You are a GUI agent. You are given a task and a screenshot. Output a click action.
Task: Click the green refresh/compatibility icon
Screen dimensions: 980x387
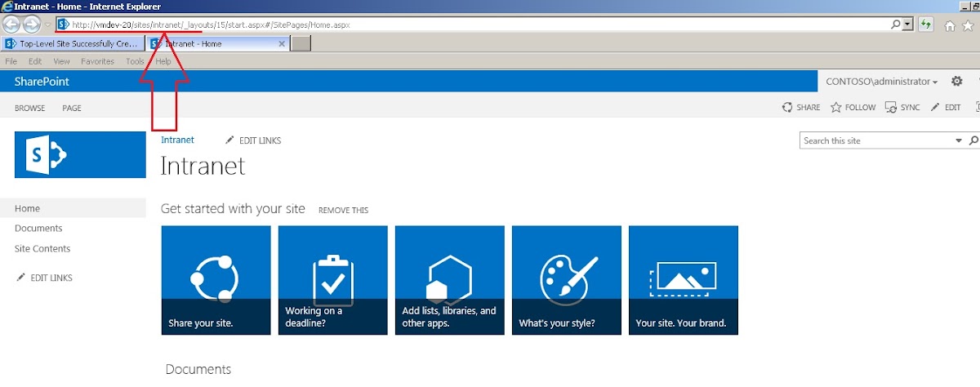(x=926, y=25)
